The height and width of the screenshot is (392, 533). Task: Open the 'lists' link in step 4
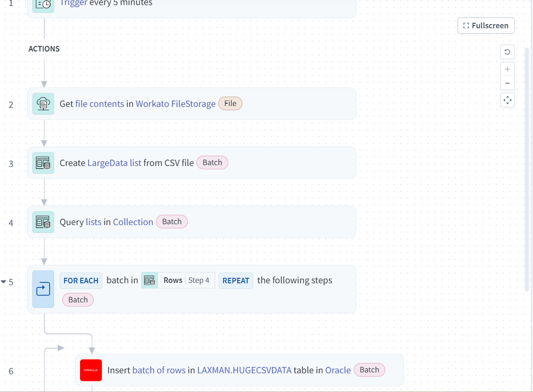click(x=93, y=222)
